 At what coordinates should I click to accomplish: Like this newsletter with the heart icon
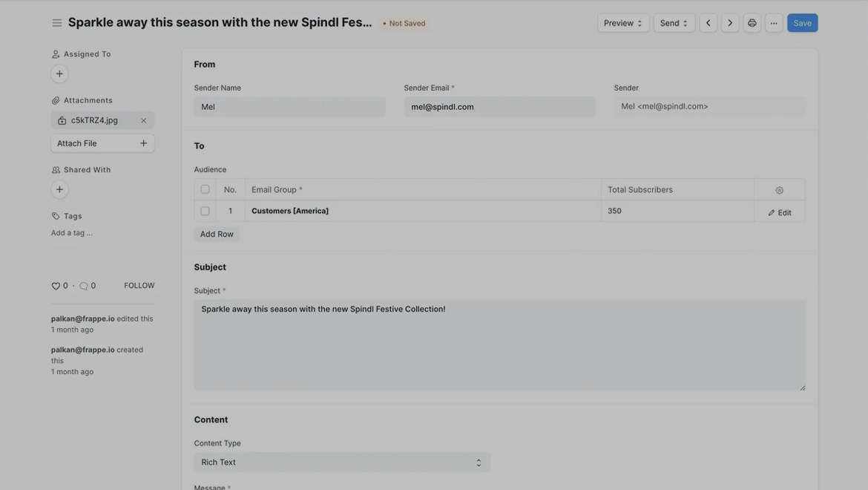[x=56, y=286]
